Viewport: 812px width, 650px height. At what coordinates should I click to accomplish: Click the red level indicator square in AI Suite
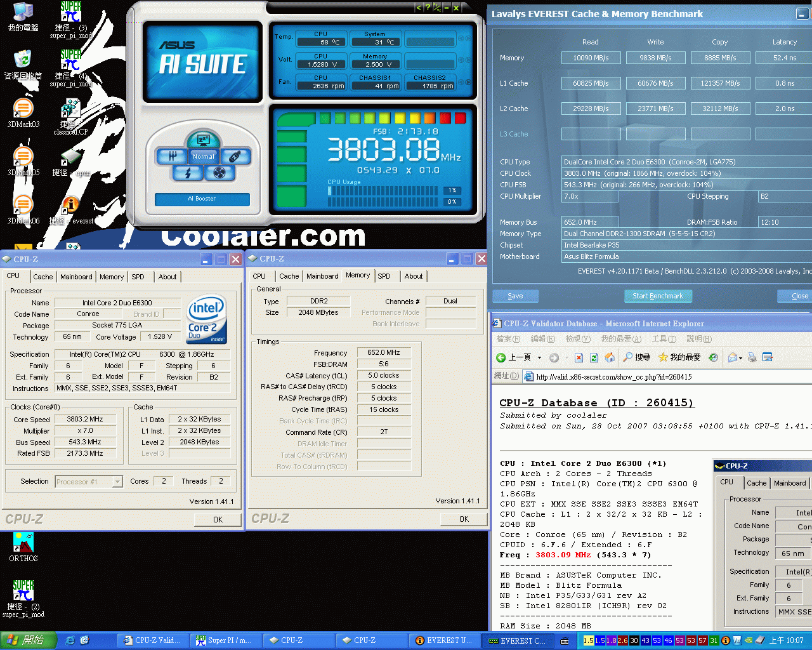coord(461,117)
